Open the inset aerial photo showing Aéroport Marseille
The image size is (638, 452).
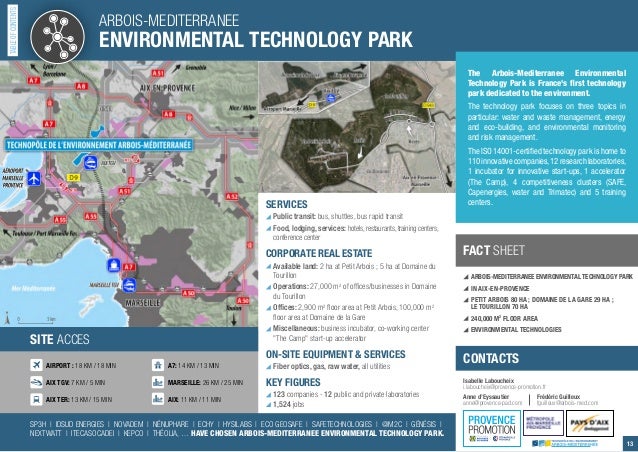coord(314,87)
